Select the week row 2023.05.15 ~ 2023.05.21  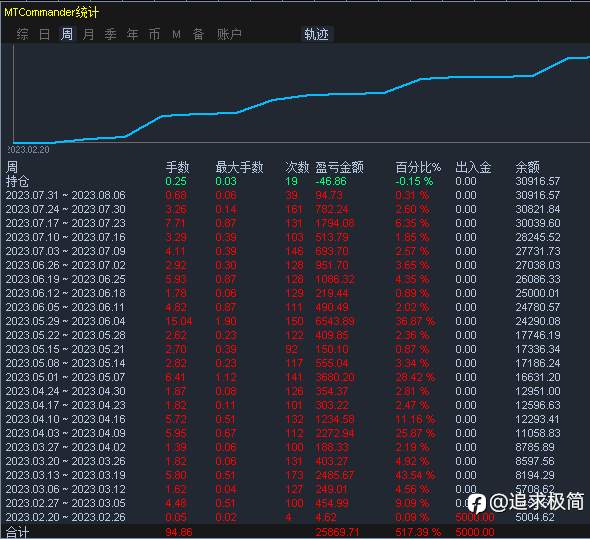(x=283, y=349)
